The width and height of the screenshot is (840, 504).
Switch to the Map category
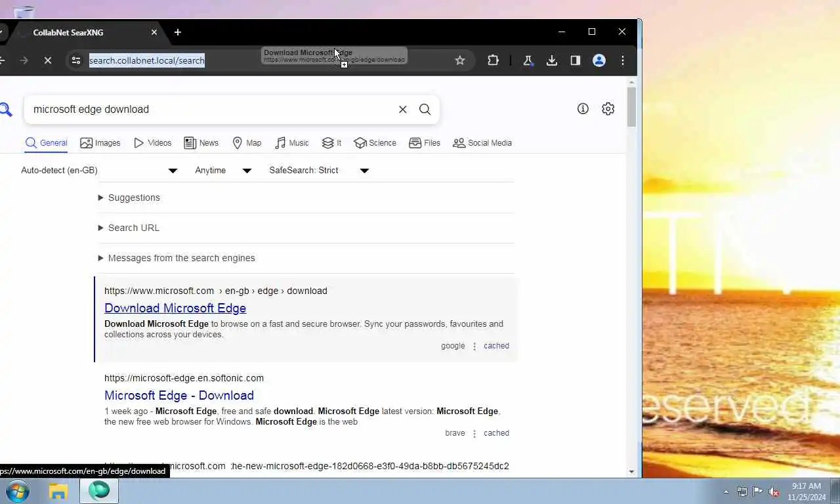pos(247,143)
